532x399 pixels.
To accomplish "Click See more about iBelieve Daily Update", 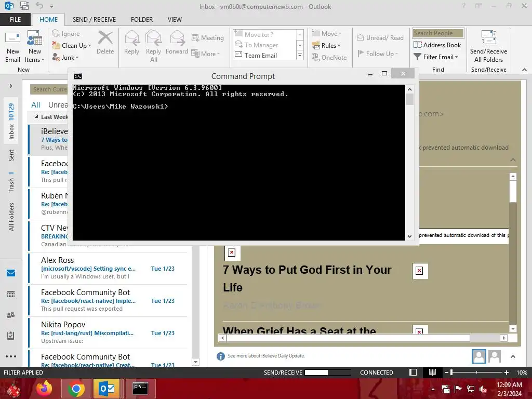I will coord(266,355).
